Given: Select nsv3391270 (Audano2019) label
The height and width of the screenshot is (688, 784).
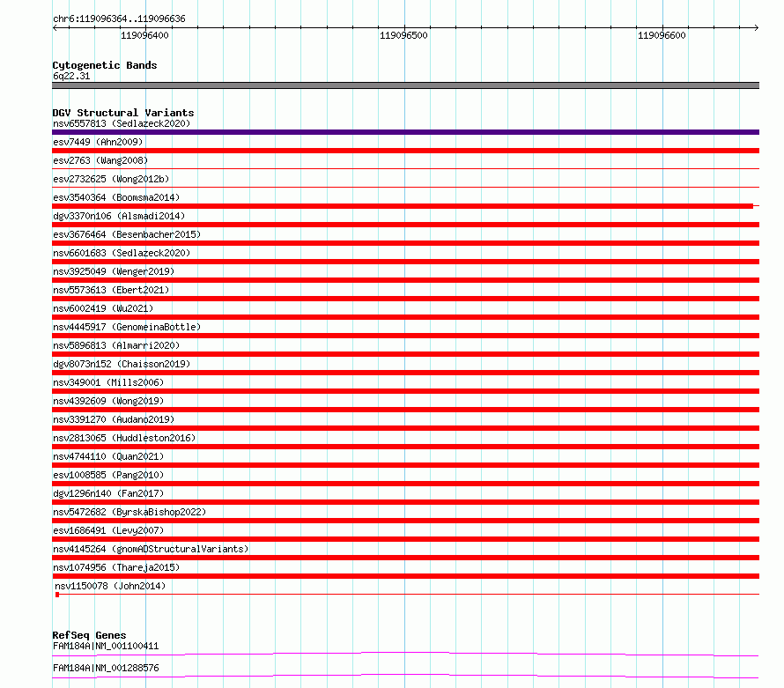Looking at the screenshot, I should 114,419.
